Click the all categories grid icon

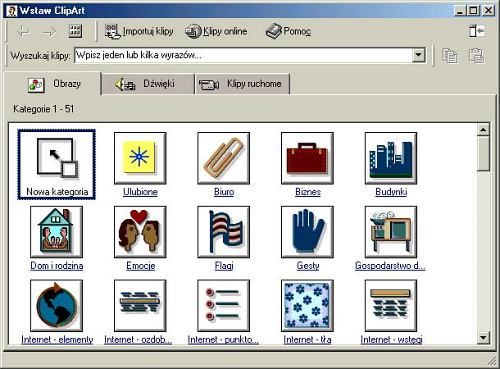pyautogui.click(x=75, y=31)
